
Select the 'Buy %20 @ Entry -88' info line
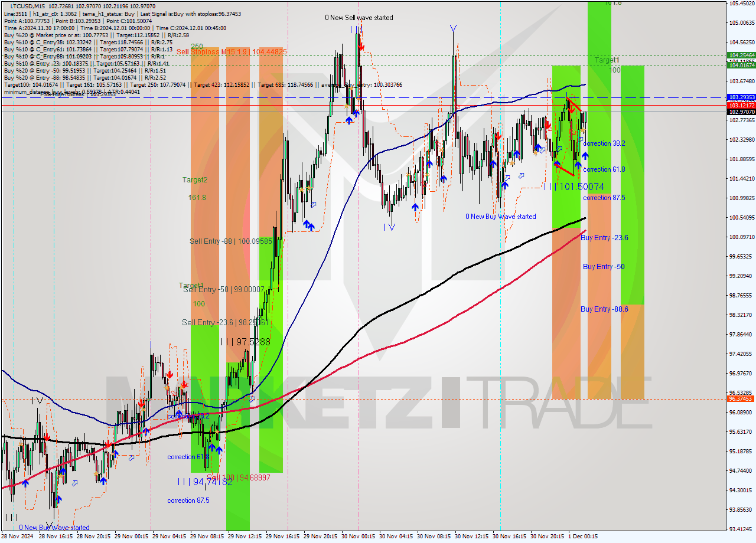(84, 77)
